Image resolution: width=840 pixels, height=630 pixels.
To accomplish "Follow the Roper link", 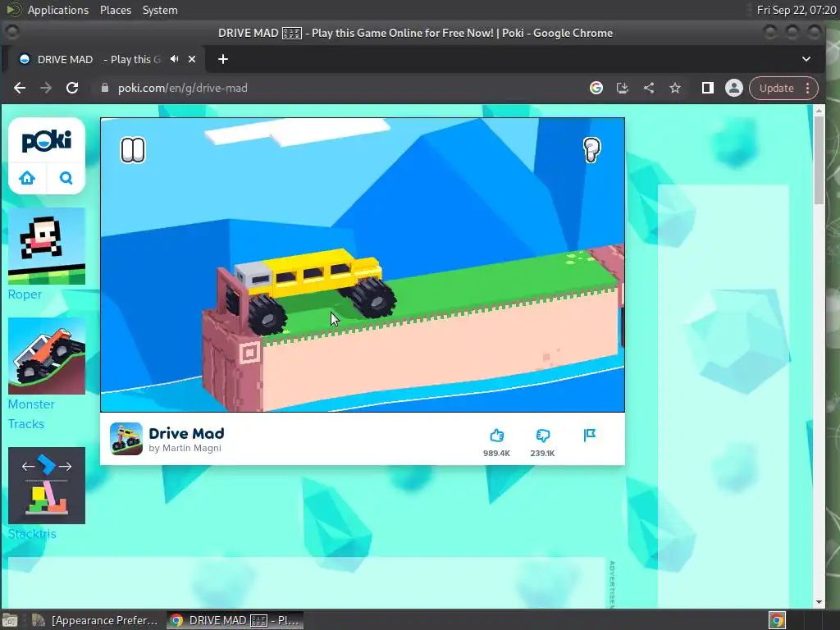I will click(x=25, y=294).
